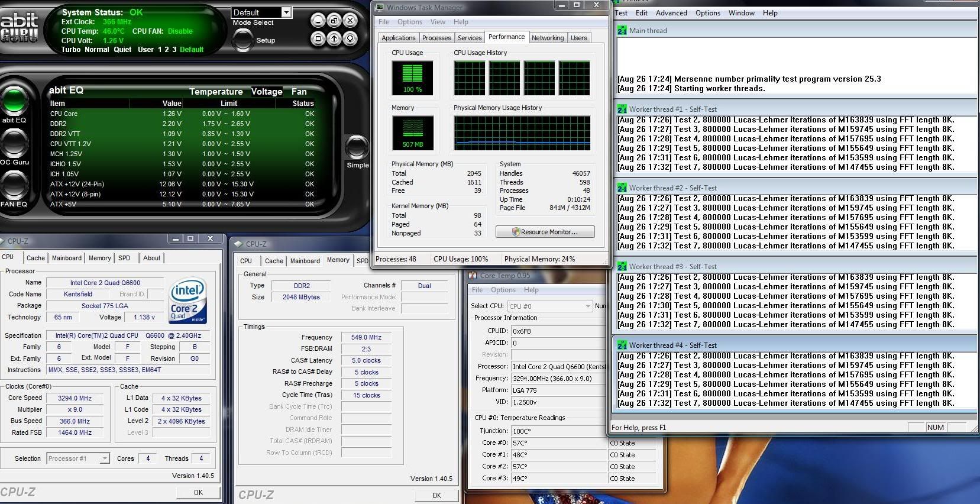Open the View menu in Task Manager
Screen dimensions: 980x504
click(x=438, y=22)
